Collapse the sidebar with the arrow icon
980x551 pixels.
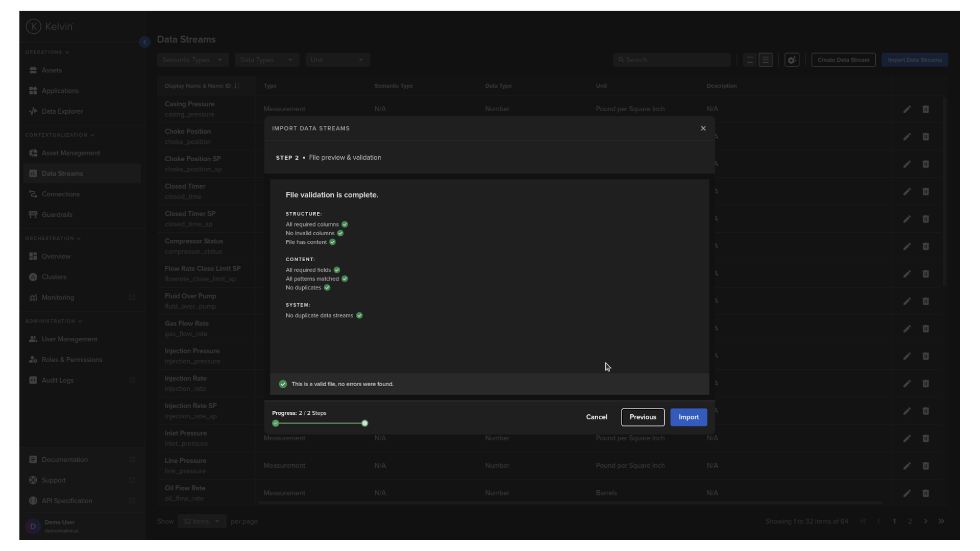coord(144,42)
